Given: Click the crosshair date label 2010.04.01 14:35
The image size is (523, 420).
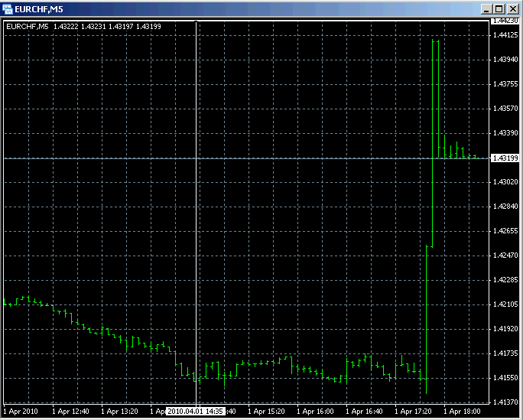Looking at the screenshot, I should click(194, 412).
